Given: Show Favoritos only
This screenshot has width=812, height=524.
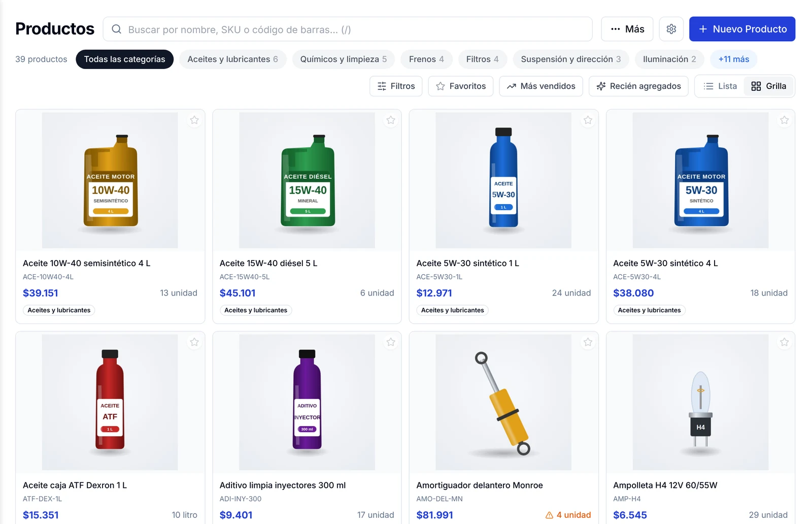Looking at the screenshot, I should 461,86.
